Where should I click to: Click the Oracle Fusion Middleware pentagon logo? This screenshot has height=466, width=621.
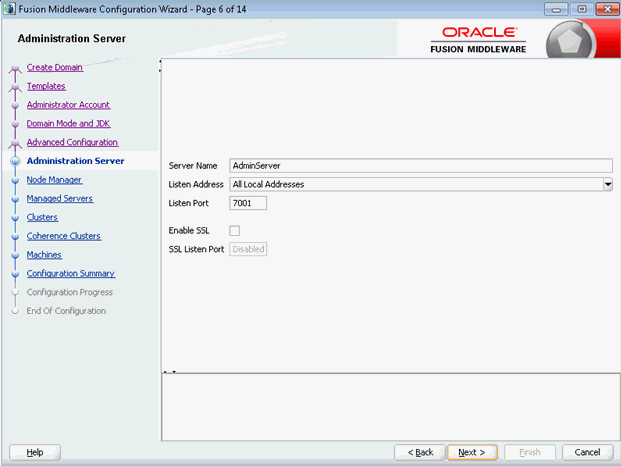click(x=569, y=42)
